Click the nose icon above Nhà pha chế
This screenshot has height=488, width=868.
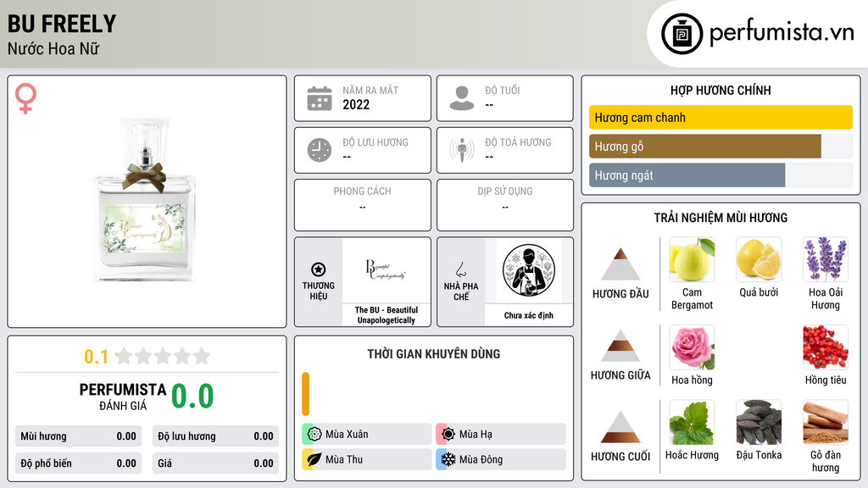tap(460, 269)
